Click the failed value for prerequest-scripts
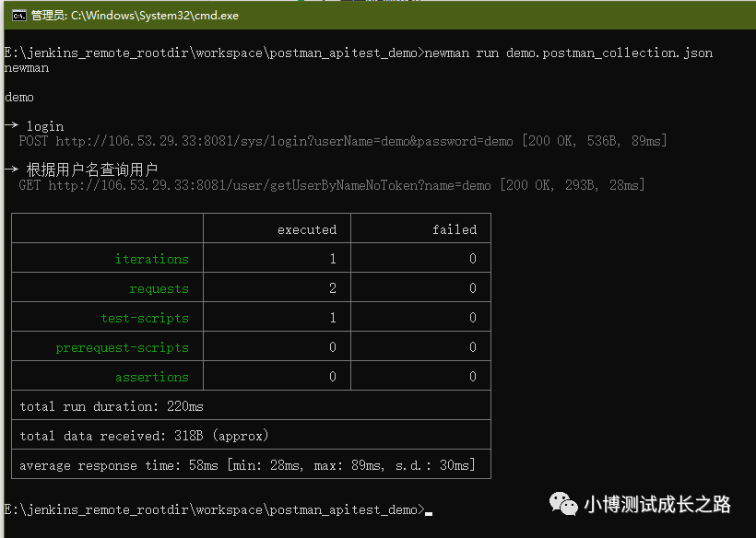 point(472,347)
